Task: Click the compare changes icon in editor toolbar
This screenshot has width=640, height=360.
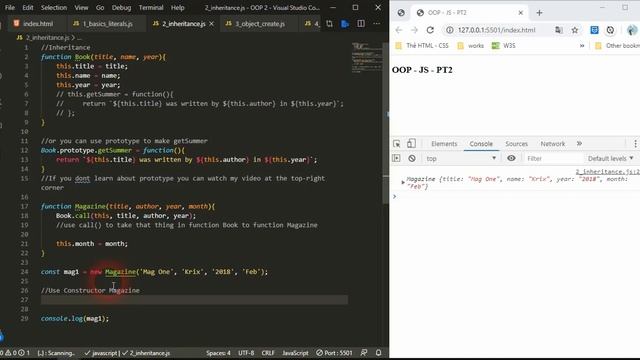Action: tap(329, 24)
